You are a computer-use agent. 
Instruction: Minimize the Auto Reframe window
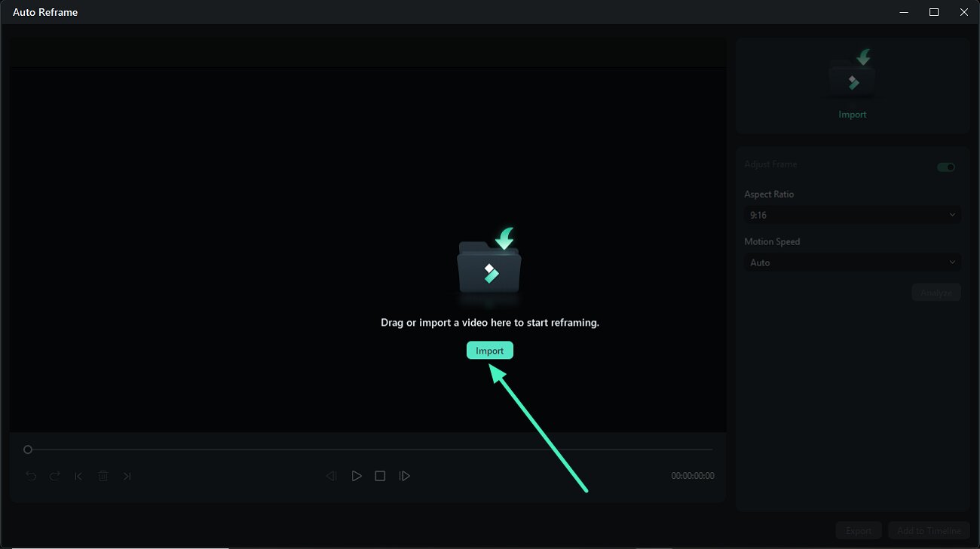905,12
